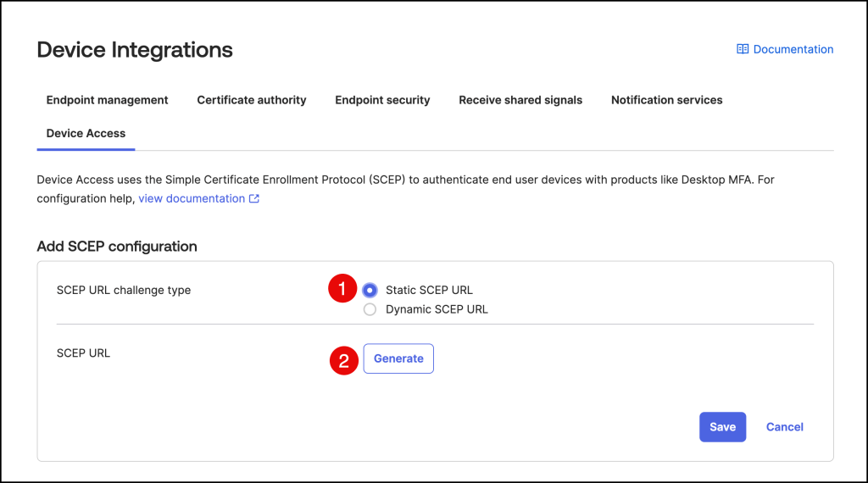868x483 pixels.
Task: Select the Receive shared signals tab
Action: tap(520, 100)
